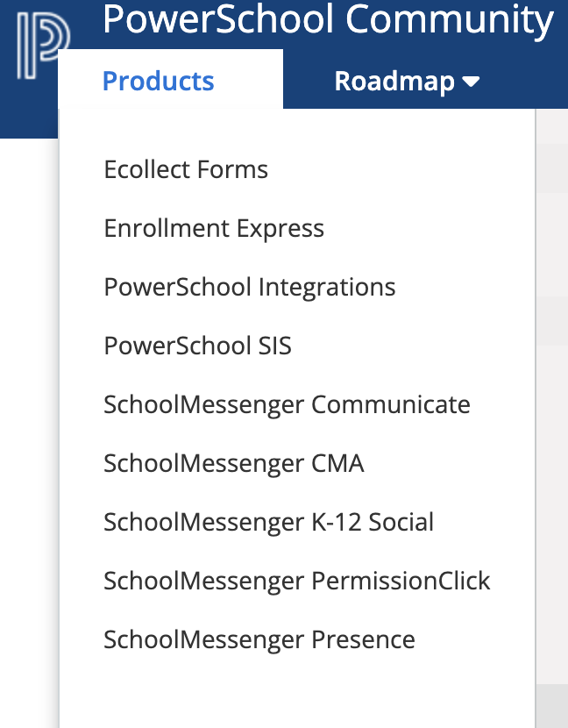Click PowerSchool SIS product entry
The width and height of the screenshot is (568, 728).
(x=197, y=346)
